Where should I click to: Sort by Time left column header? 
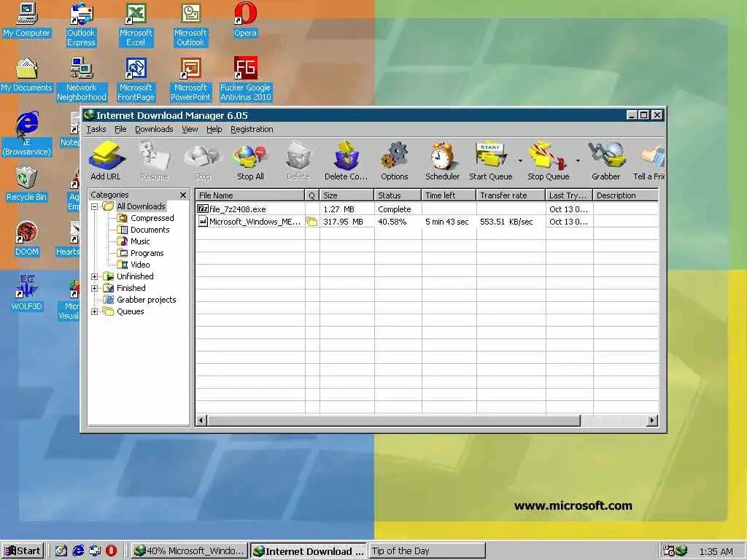click(449, 195)
